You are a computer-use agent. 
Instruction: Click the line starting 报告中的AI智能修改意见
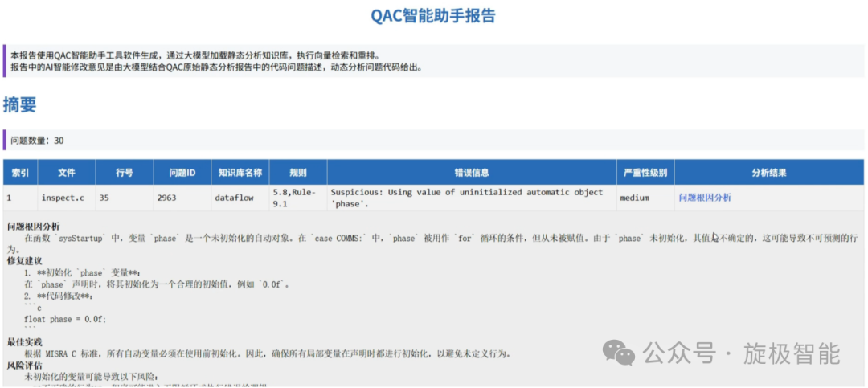tap(216, 68)
